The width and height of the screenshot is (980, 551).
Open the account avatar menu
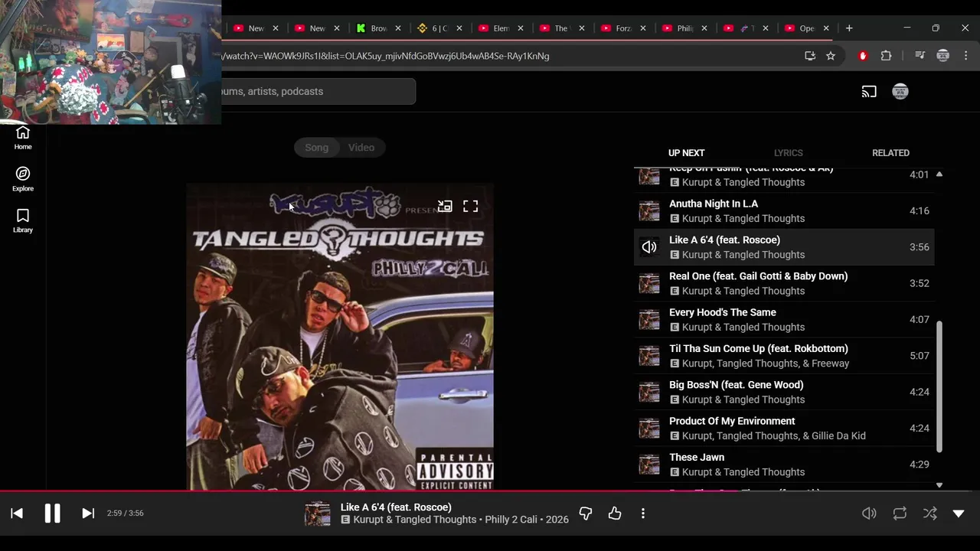(x=900, y=92)
